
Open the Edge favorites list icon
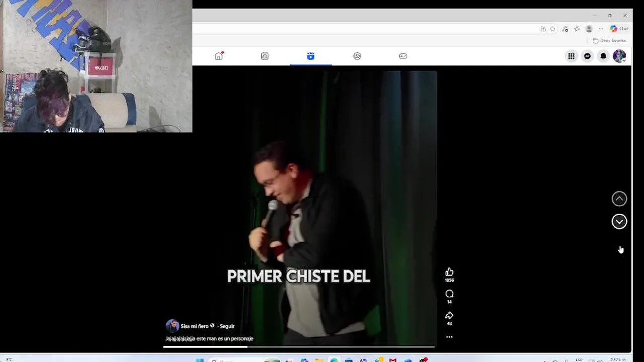pyautogui.click(x=577, y=29)
